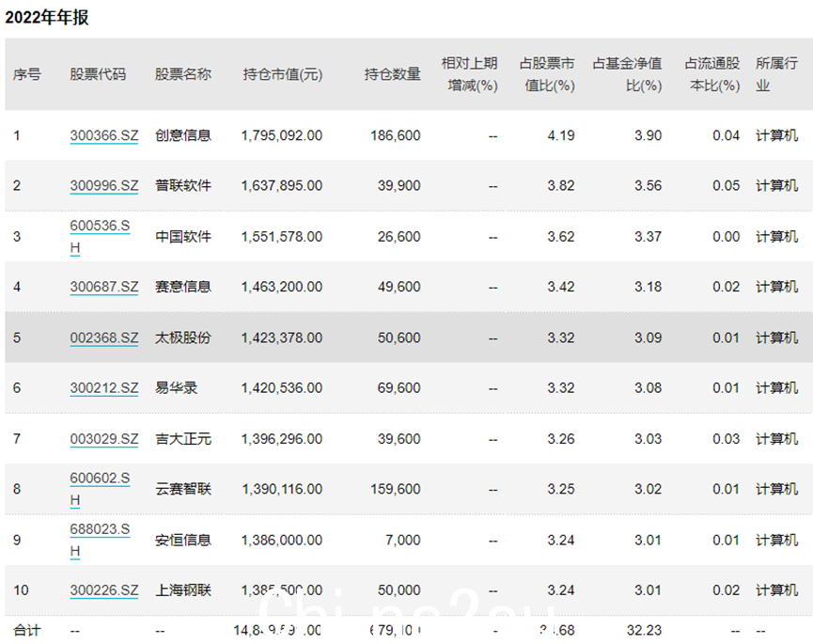This screenshot has width=813, height=644.
Task: Click market value 1,396,296.00
Action: (282, 439)
